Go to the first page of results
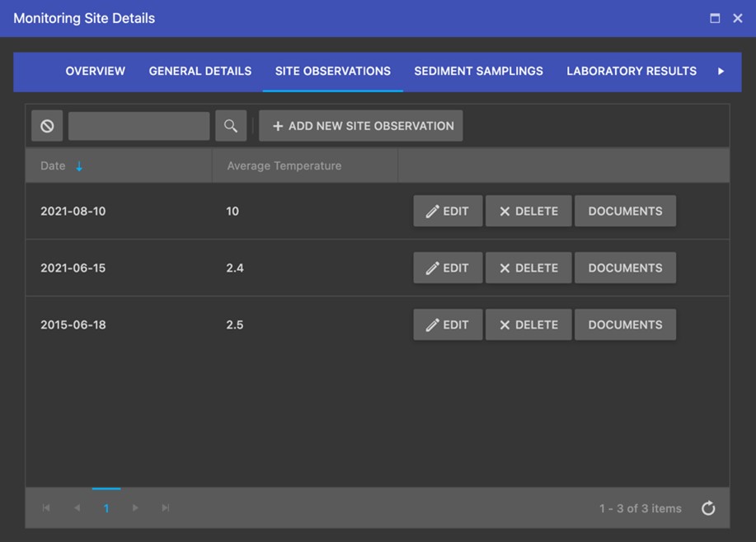The image size is (756, 542). click(x=46, y=507)
